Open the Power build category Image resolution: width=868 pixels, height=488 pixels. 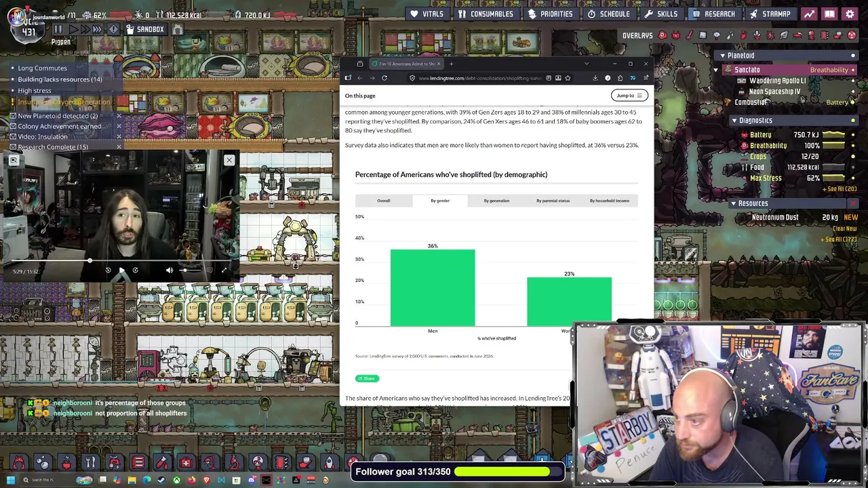66,463
